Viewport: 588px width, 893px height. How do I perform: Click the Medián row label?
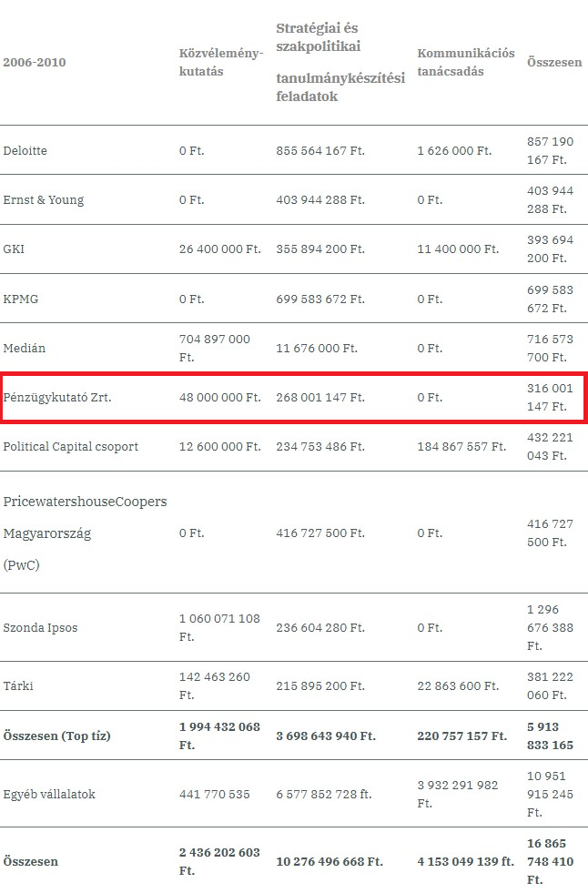tap(25, 348)
